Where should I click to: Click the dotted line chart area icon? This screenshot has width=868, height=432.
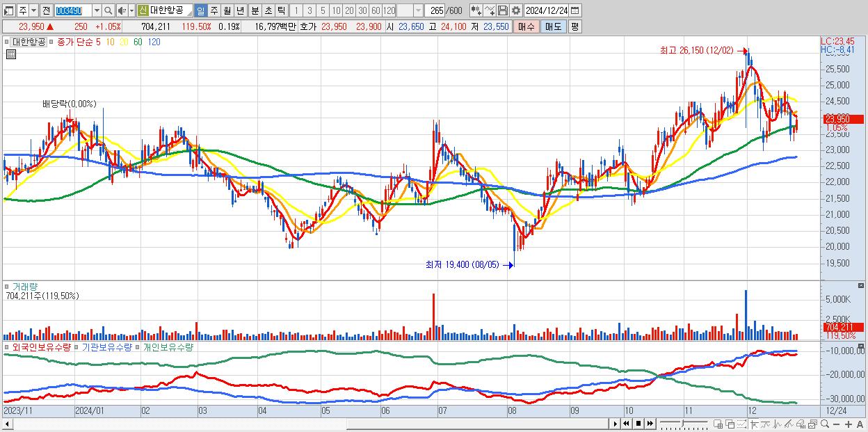[x=741, y=424]
